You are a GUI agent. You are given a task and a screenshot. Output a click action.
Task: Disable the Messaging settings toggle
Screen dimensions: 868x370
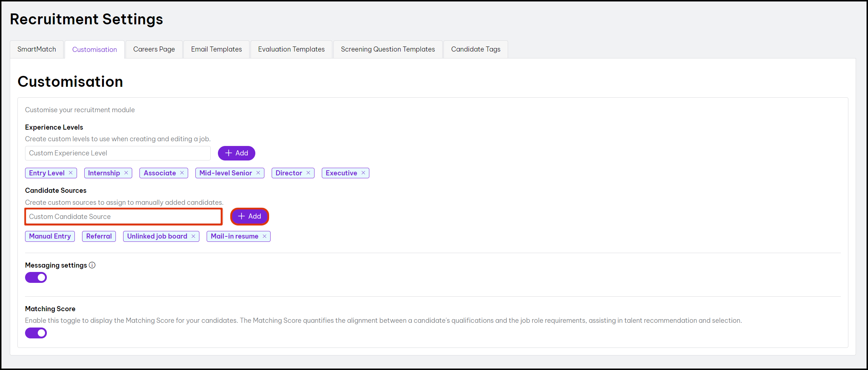click(36, 277)
